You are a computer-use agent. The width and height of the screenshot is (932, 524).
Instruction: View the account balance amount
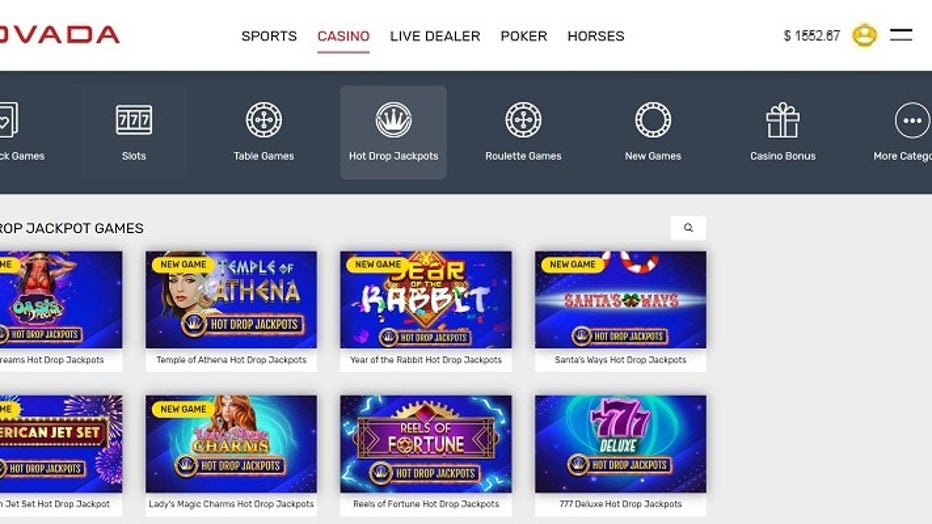[x=811, y=36]
